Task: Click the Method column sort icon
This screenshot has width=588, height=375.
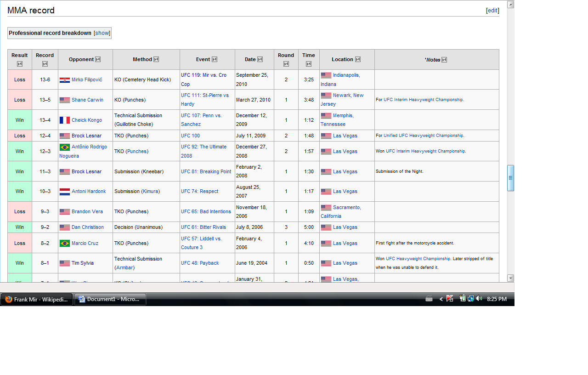Action: pyautogui.click(x=156, y=59)
